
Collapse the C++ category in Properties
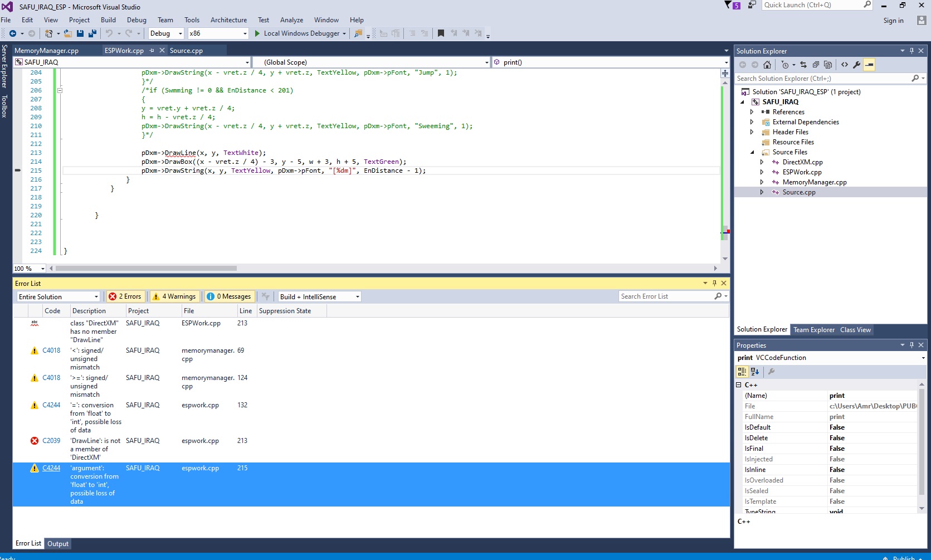[739, 385]
